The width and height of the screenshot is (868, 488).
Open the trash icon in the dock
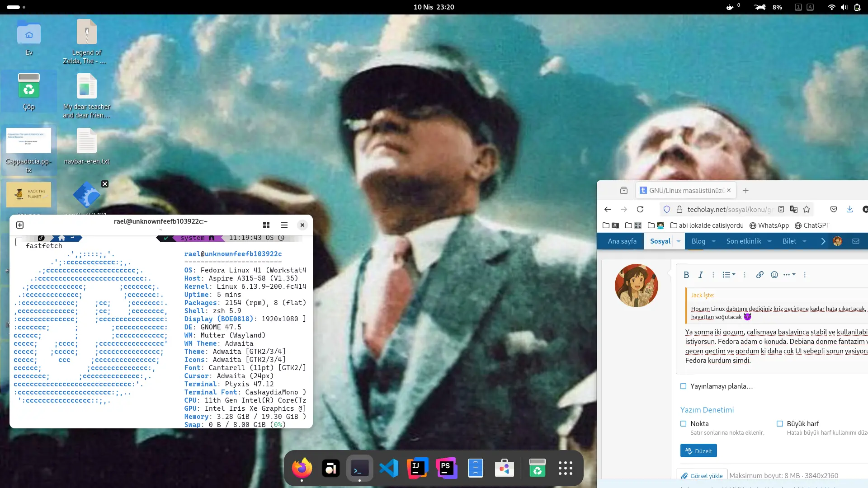click(537, 468)
